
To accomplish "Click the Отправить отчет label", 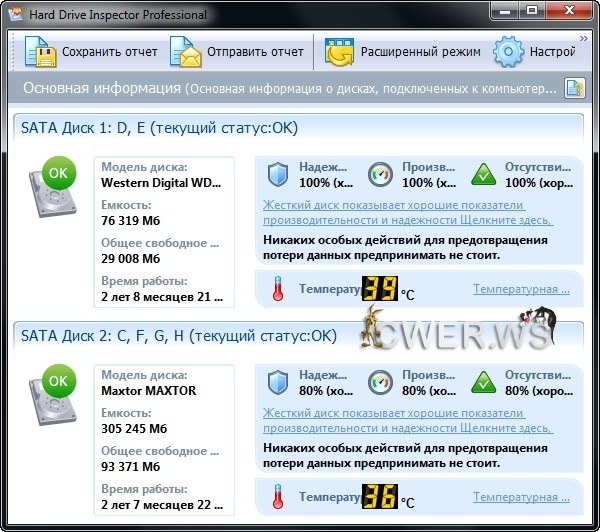I will point(255,52).
